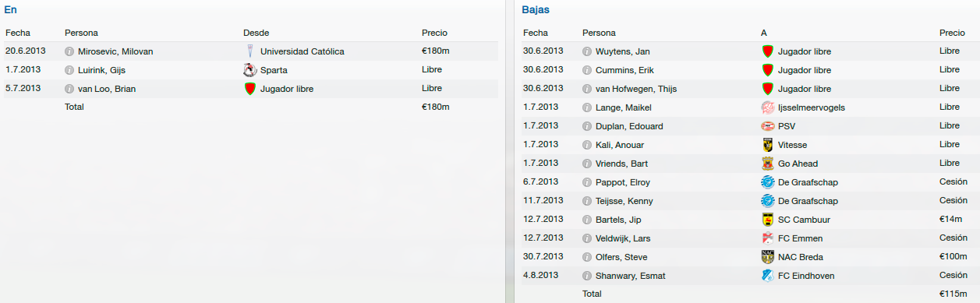This screenshot has width=980, height=303.
Task: Select the Sparta club crest icon
Action: [249, 70]
